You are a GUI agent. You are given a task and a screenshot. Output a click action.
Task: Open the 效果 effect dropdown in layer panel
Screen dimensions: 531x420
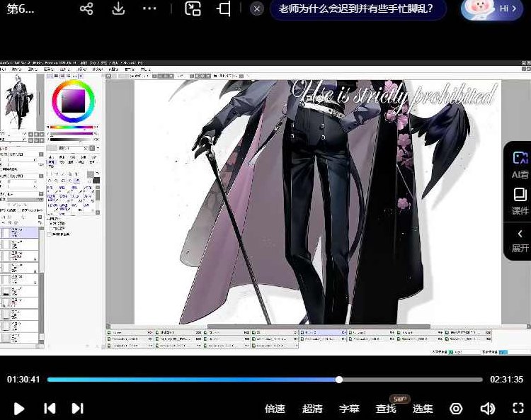click(x=41, y=176)
